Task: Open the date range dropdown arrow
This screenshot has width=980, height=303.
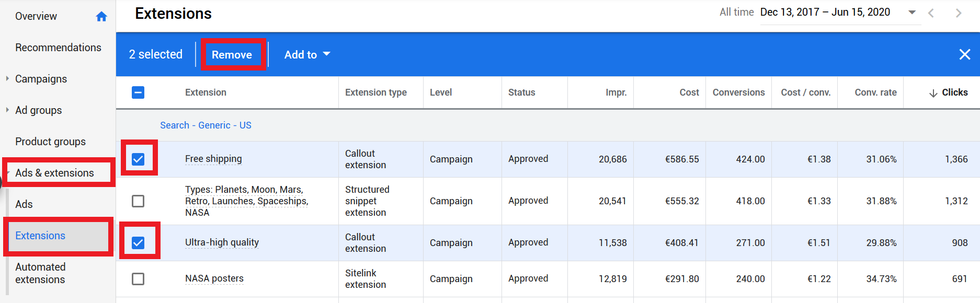Action: pos(912,12)
